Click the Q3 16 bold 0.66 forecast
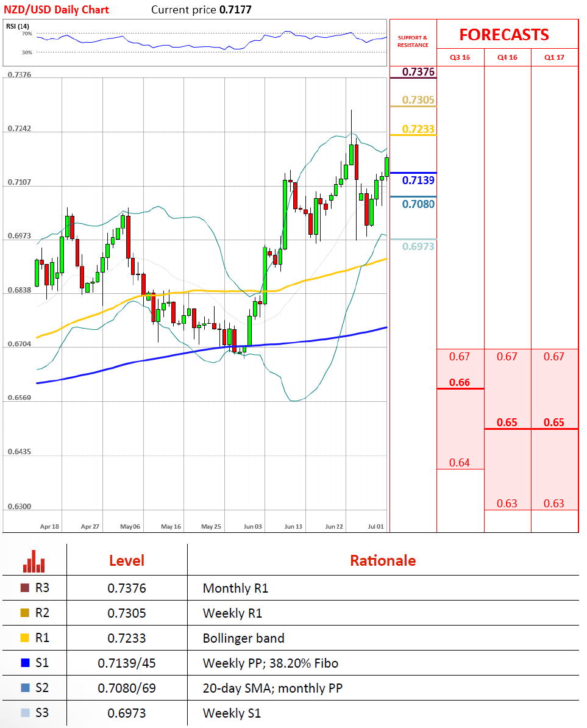 (460, 382)
